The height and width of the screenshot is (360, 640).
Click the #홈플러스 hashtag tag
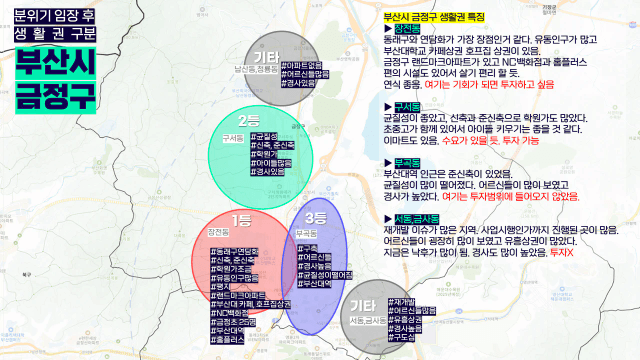(x=227, y=340)
